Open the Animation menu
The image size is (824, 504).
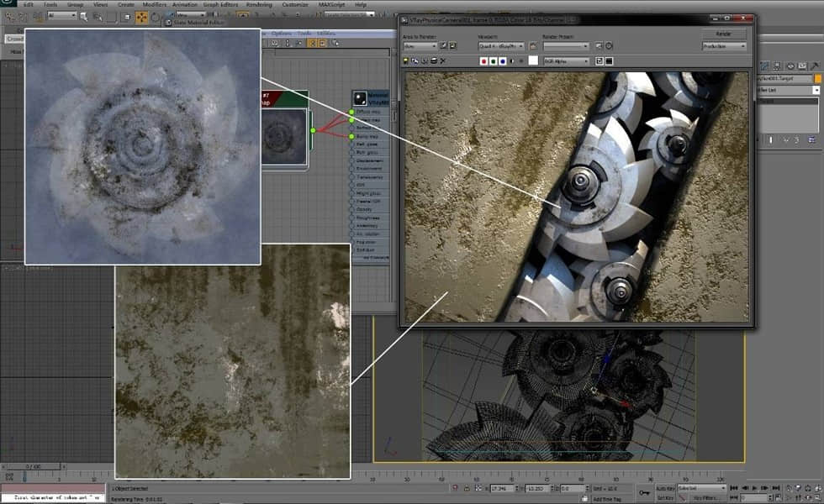(184, 4)
